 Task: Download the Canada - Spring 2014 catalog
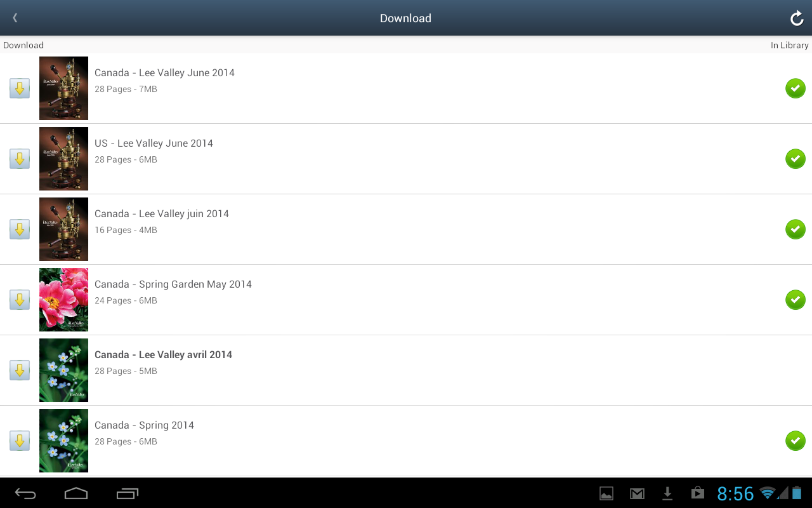pos(20,441)
